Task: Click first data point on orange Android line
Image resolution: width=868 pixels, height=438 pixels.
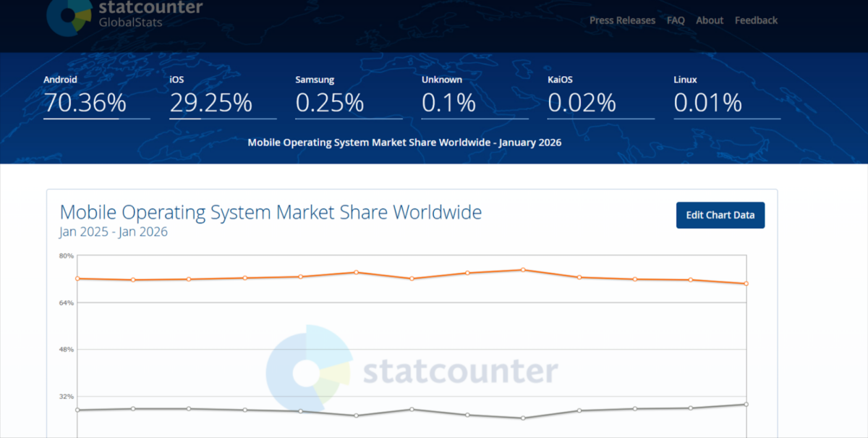Action: [x=77, y=278]
